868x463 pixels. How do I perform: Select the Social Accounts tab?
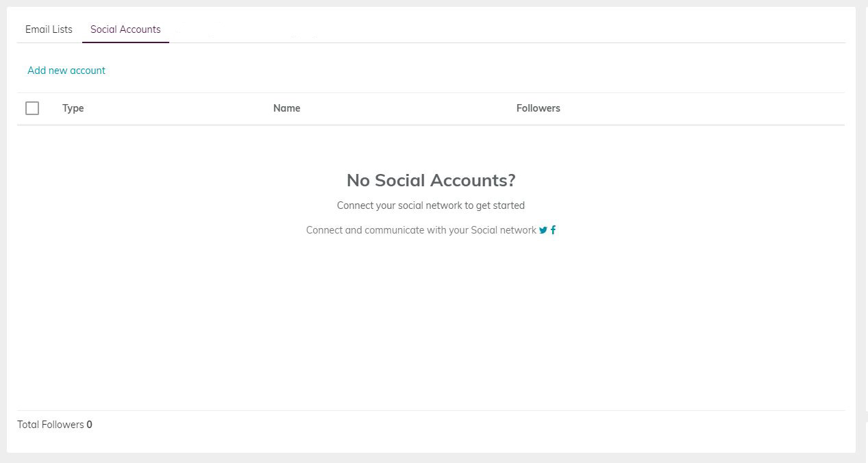(125, 29)
